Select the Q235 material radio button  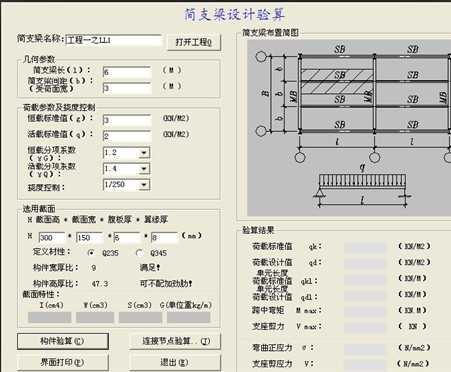click(x=91, y=253)
